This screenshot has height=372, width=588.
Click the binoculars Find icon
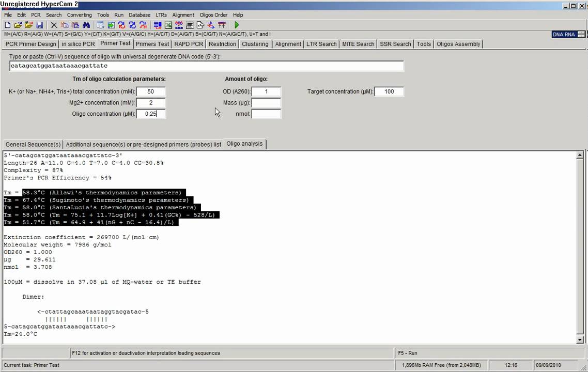pyautogui.click(x=86, y=25)
